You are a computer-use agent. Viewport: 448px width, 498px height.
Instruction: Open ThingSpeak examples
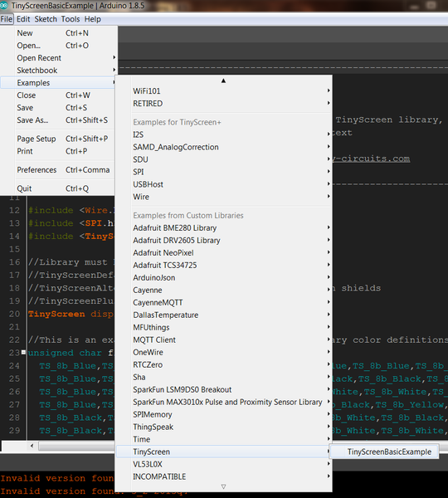coord(224,427)
